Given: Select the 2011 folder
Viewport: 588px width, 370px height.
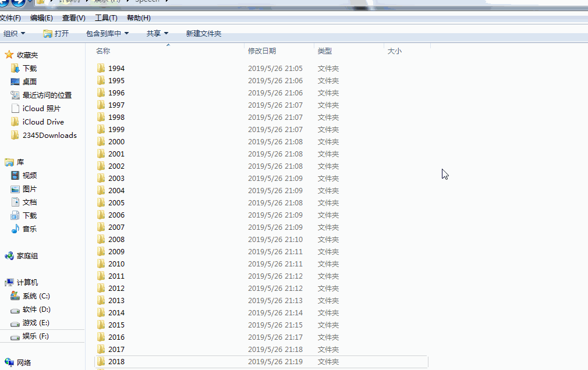Looking at the screenshot, I should (116, 276).
